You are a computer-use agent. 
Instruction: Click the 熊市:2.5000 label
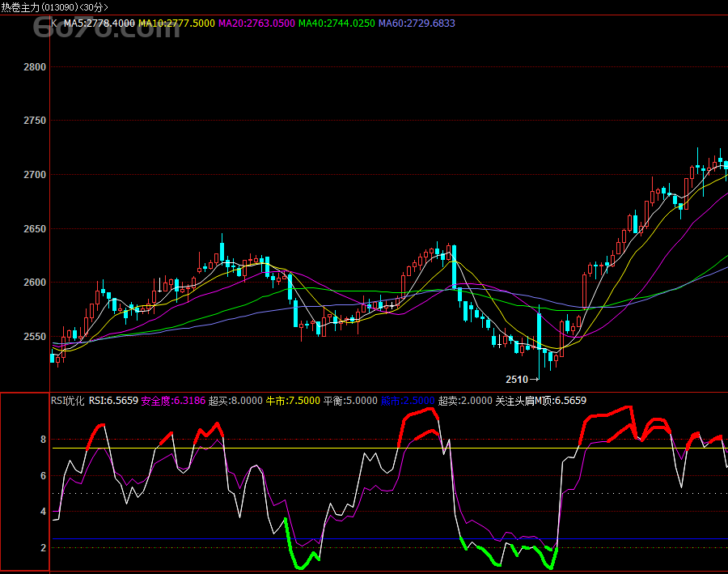point(408,401)
